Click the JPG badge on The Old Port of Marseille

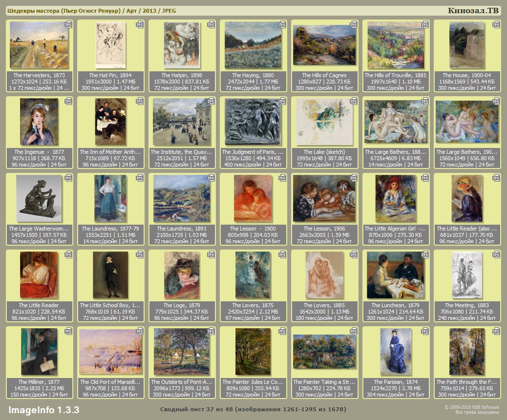(140, 332)
